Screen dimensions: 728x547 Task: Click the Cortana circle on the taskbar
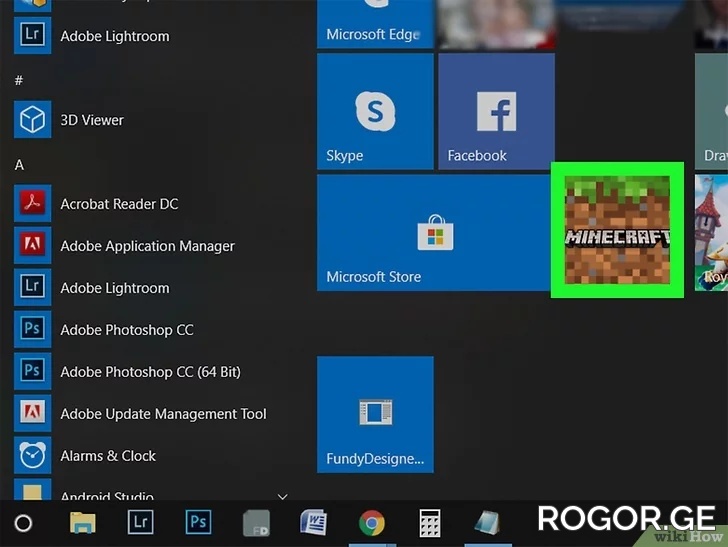(23, 523)
